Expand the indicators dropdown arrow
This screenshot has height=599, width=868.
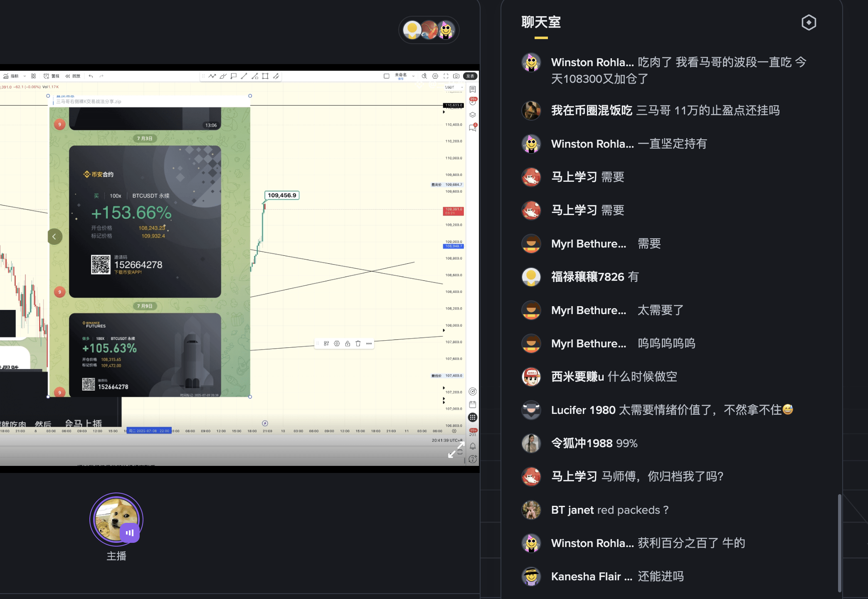[x=25, y=76]
